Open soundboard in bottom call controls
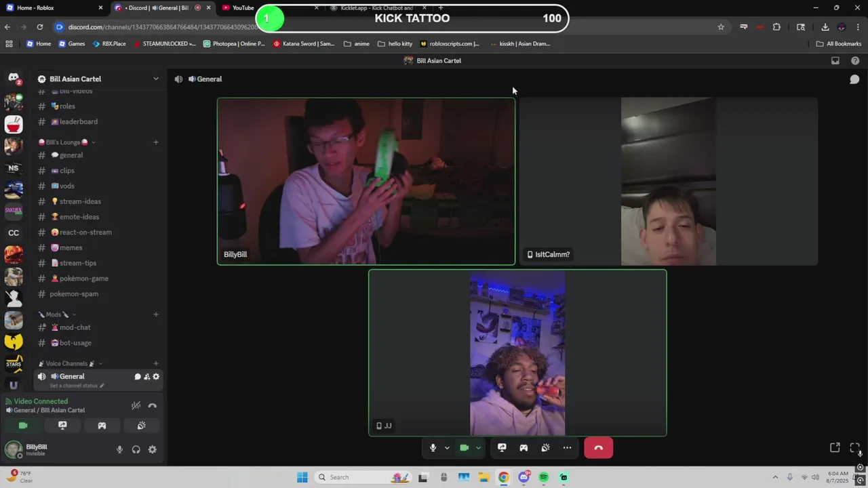868x488 pixels. click(x=545, y=448)
